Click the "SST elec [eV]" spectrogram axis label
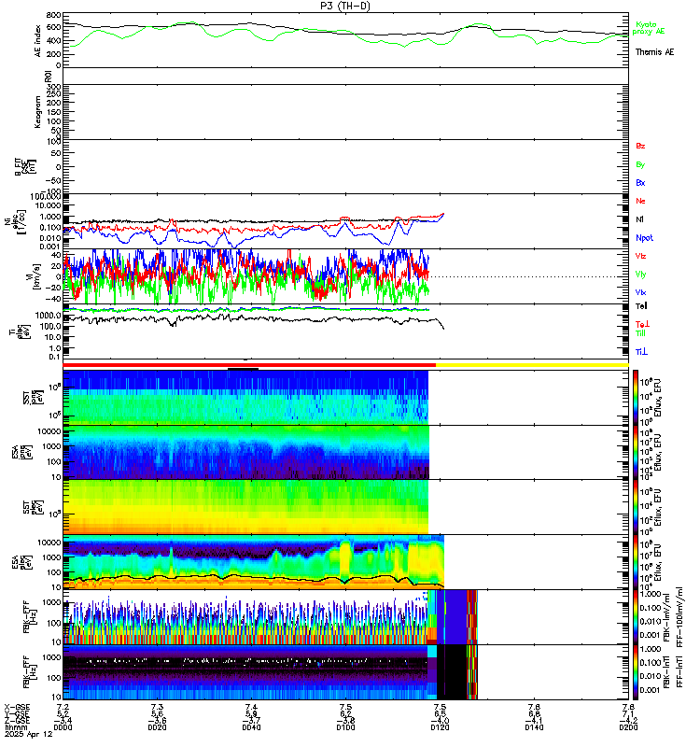Viewport: 700px width, 747px height. 34,507
